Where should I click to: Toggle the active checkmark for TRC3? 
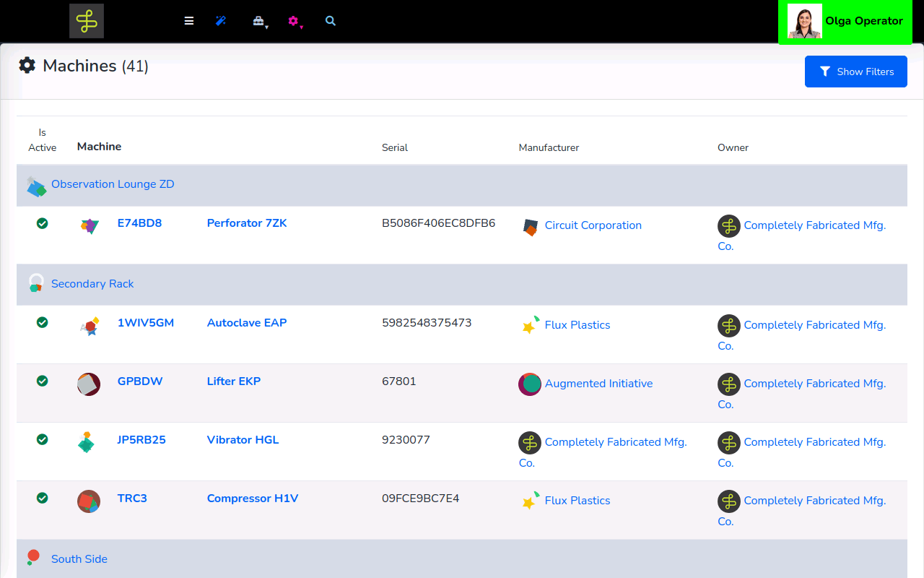[x=43, y=498]
